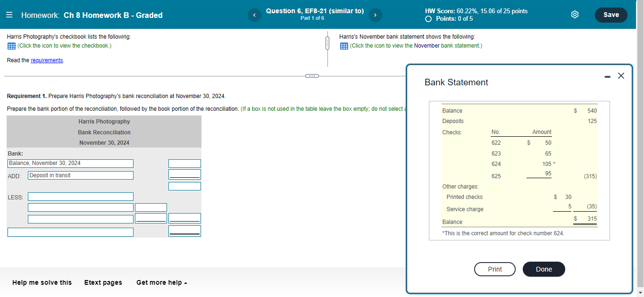Select Help me solve this
Screen dimensions: 644x297
coord(42,282)
